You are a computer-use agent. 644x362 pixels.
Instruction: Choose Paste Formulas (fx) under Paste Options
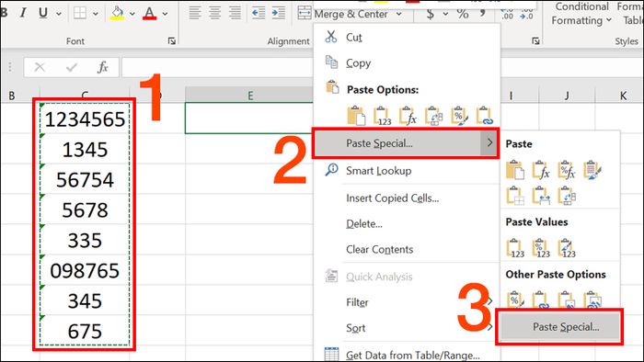click(408, 116)
